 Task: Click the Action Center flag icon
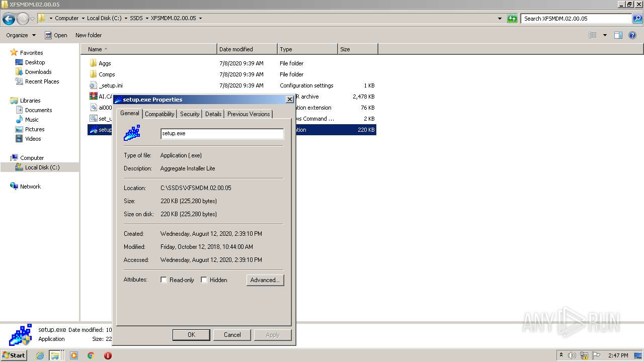[597, 355]
